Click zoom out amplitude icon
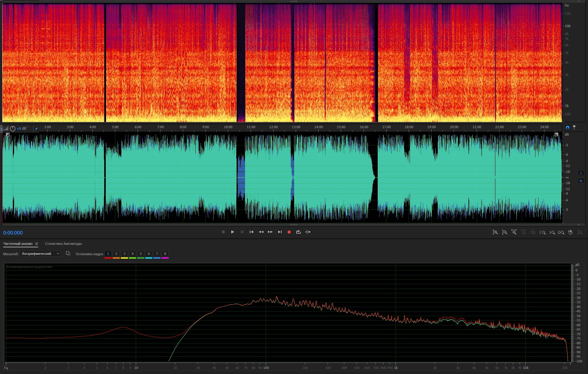The height and width of the screenshot is (374, 588). (x=504, y=232)
